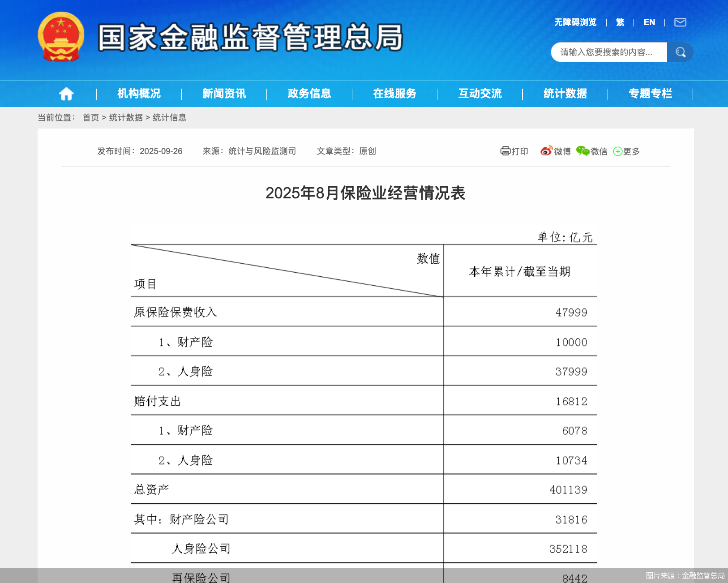Image resolution: width=728 pixels, height=583 pixels.
Task: Click 统计信息 in the breadcrumb trail
Action: [x=169, y=117]
